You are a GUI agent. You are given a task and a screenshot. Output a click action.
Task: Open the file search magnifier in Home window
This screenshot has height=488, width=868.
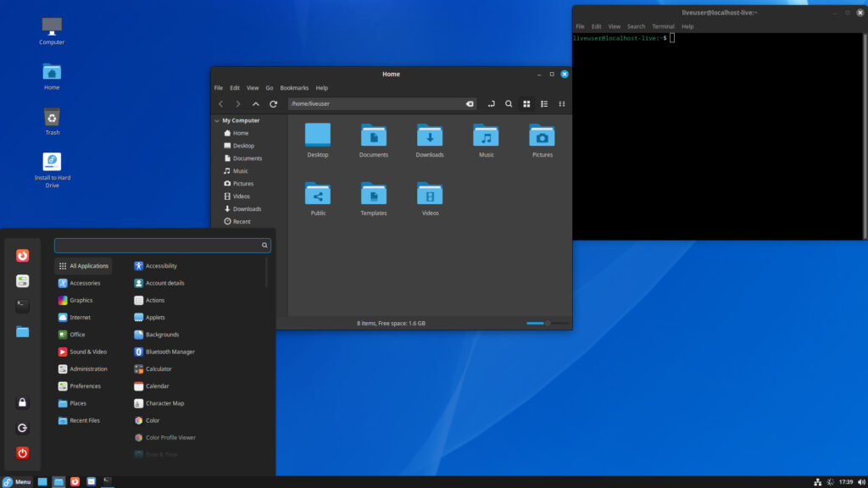click(x=509, y=103)
